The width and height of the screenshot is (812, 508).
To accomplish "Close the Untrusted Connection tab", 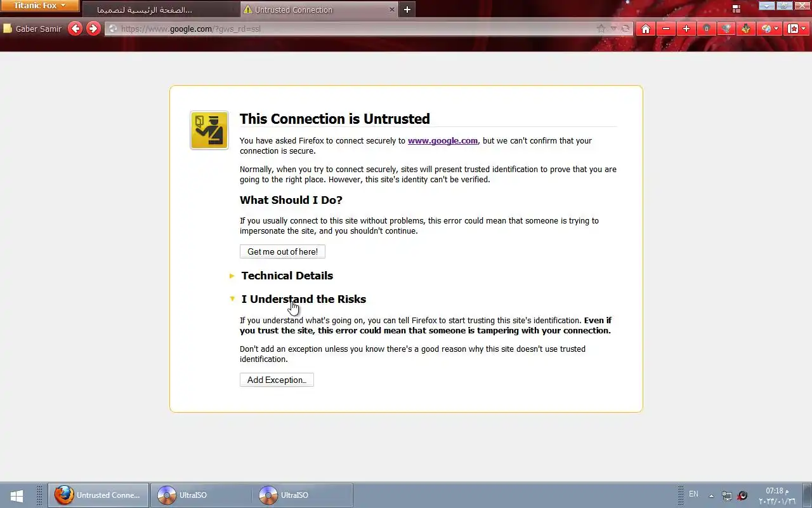I will [391, 10].
